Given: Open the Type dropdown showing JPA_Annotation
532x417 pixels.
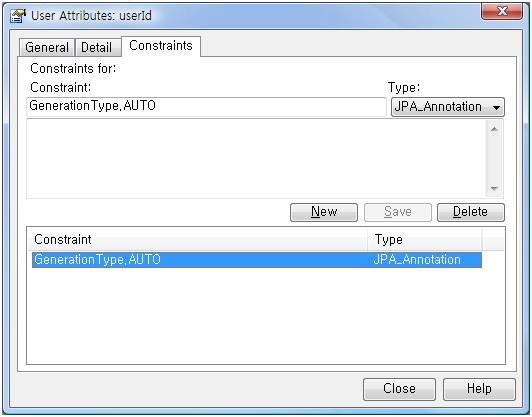Looking at the screenshot, I should [x=448, y=107].
